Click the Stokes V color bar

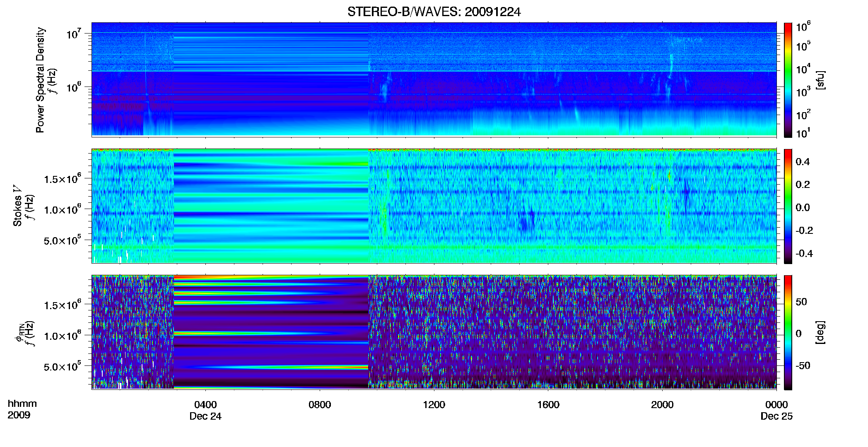[x=788, y=206]
